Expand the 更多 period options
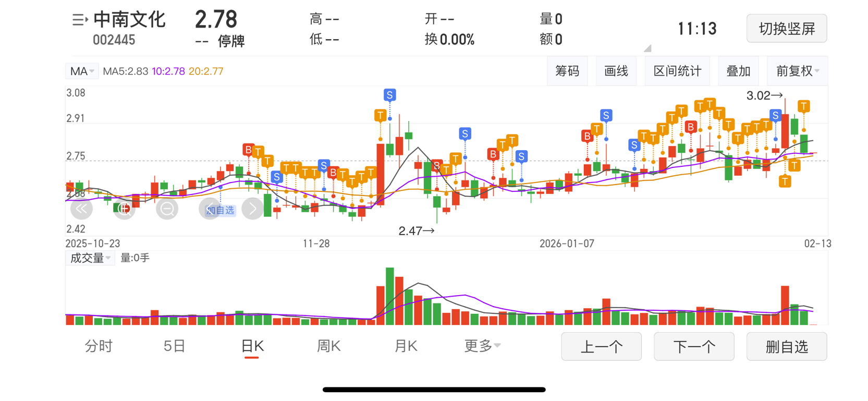This screenshot has width=868, height=401. coord(482,345)
